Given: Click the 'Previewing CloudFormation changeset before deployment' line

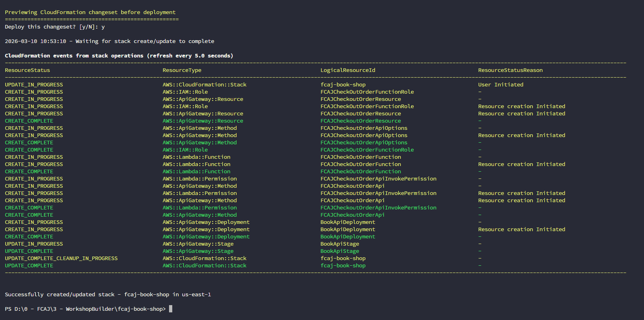Looking at the screenshot, I should 90,12.
